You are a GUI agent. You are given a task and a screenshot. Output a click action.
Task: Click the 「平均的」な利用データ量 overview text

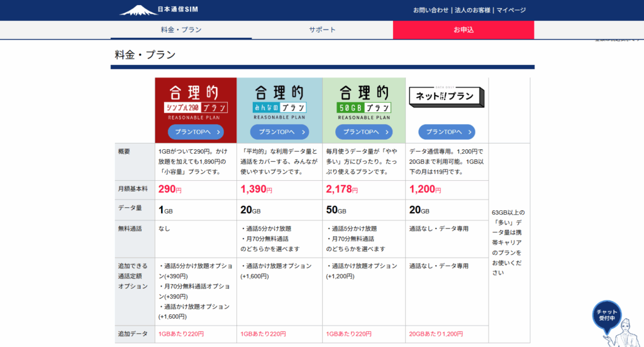click(279, 162)
